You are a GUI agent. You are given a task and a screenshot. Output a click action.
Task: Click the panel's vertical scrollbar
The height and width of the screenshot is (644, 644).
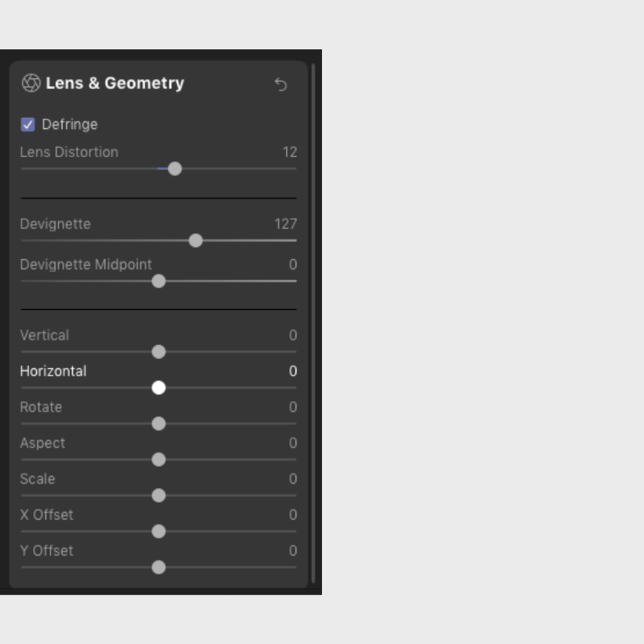[x=314, y=324]
